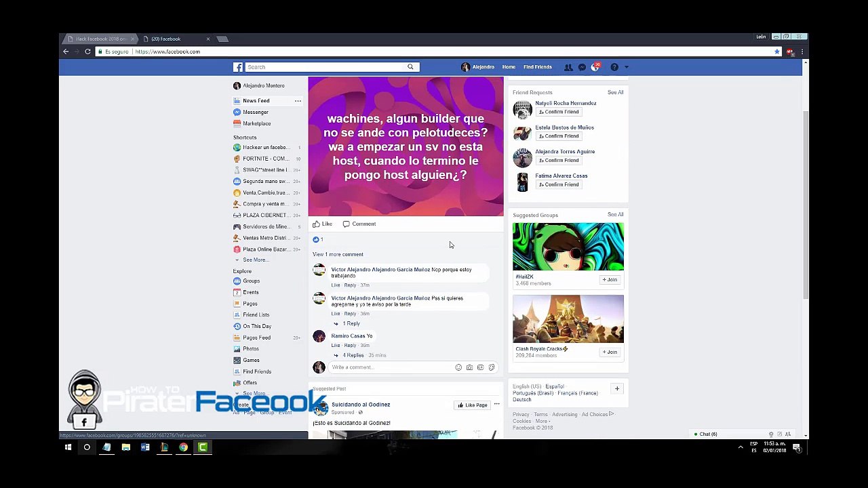Image resolution: width=868 pixels, height=488 pixels.
Task: Click the Facebook logo in the top bar
Action: (x=238, y=67)
